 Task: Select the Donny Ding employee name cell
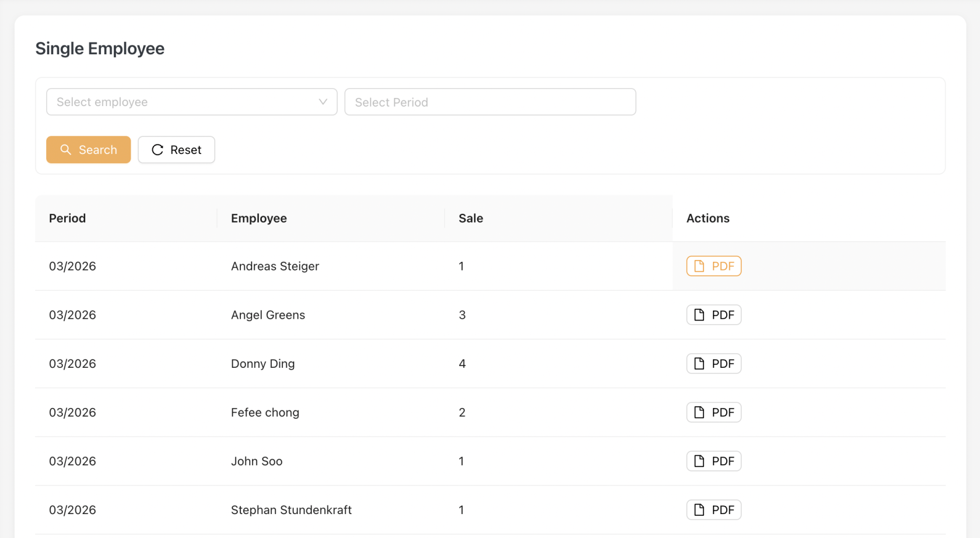tap(262, 364)
